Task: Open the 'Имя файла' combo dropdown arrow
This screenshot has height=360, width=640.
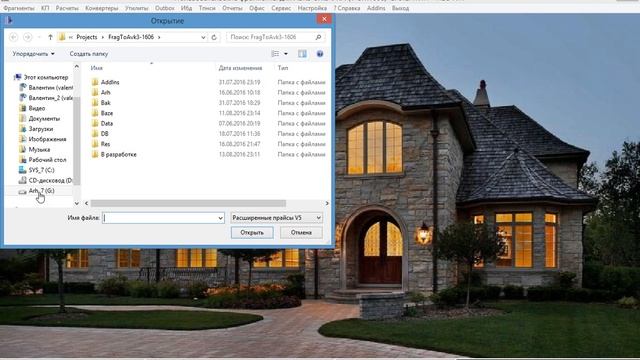Action: pyautogui.click(x=220, y=218)
